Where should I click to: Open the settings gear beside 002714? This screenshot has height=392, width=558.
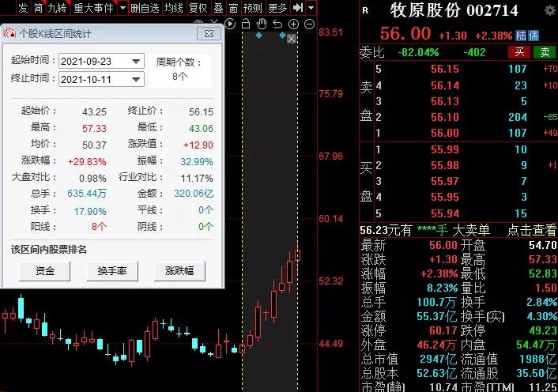(x=551, y=10)
